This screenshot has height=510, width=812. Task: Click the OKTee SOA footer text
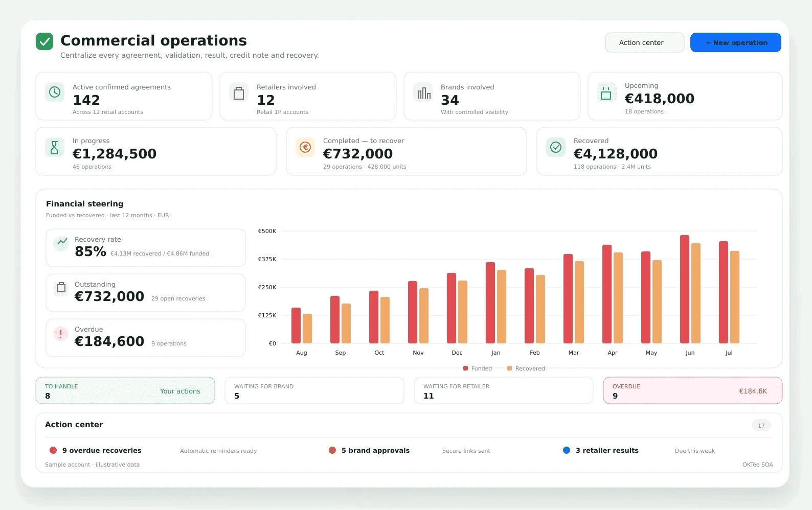758,465
